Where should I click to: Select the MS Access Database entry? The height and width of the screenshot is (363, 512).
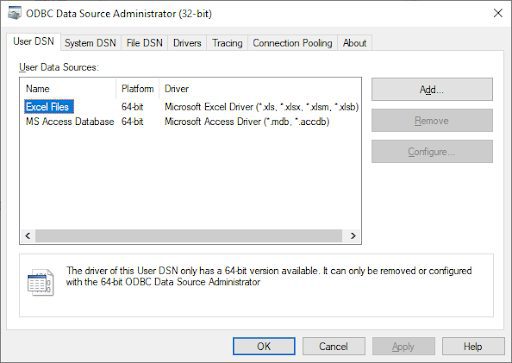click(x=70, y=121)
